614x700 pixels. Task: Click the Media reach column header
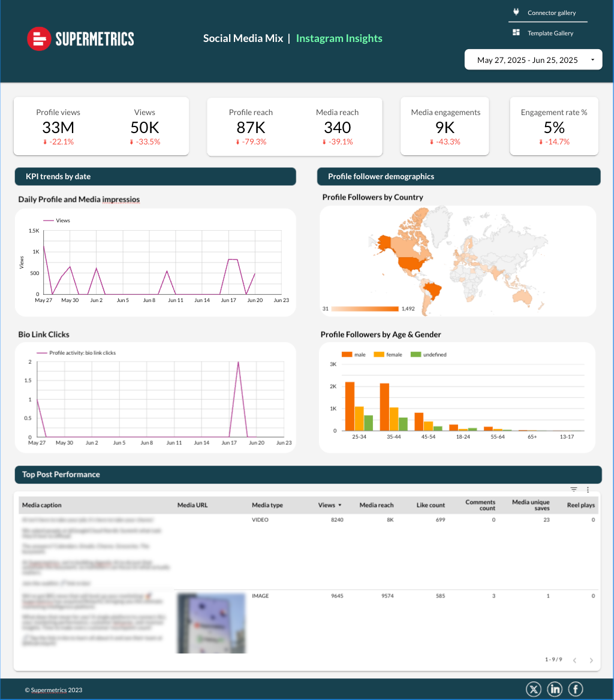376,505
